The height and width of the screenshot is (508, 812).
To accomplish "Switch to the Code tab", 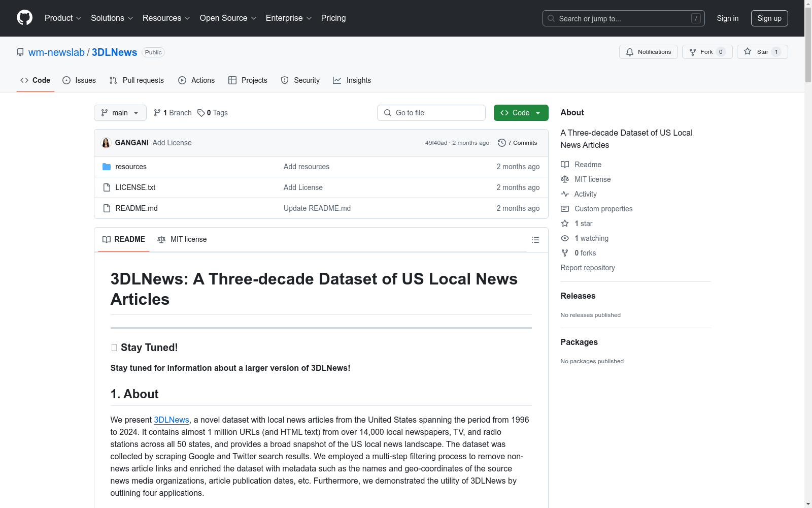I will click(x=35, y=80).
